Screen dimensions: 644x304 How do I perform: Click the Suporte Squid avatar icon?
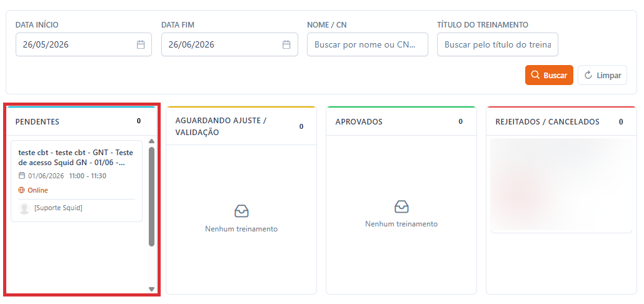pos(24,208)
